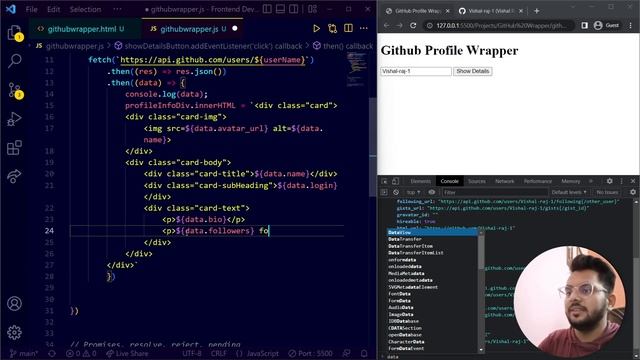
Task: Open Chrome side panel icon
Action: [x=584, y=25]
